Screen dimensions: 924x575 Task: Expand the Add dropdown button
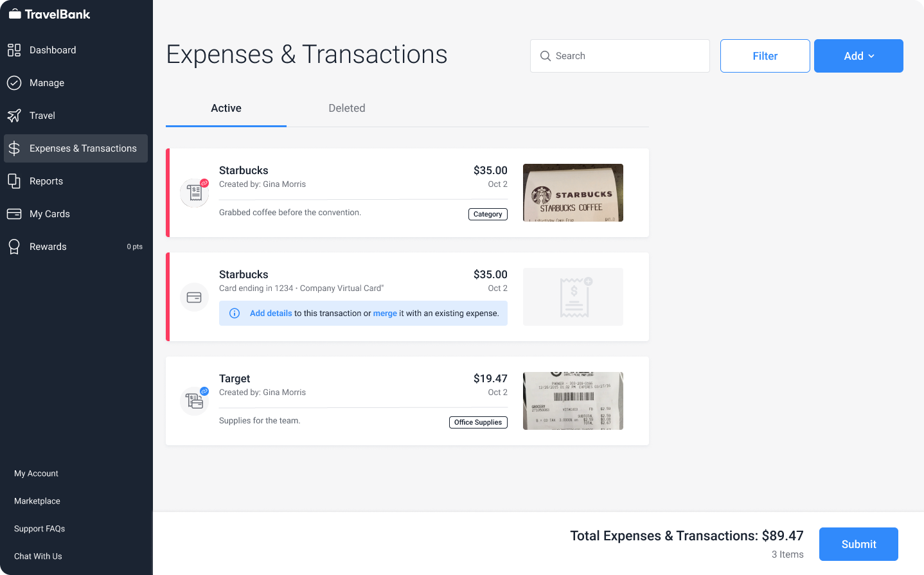click(858, 56)
